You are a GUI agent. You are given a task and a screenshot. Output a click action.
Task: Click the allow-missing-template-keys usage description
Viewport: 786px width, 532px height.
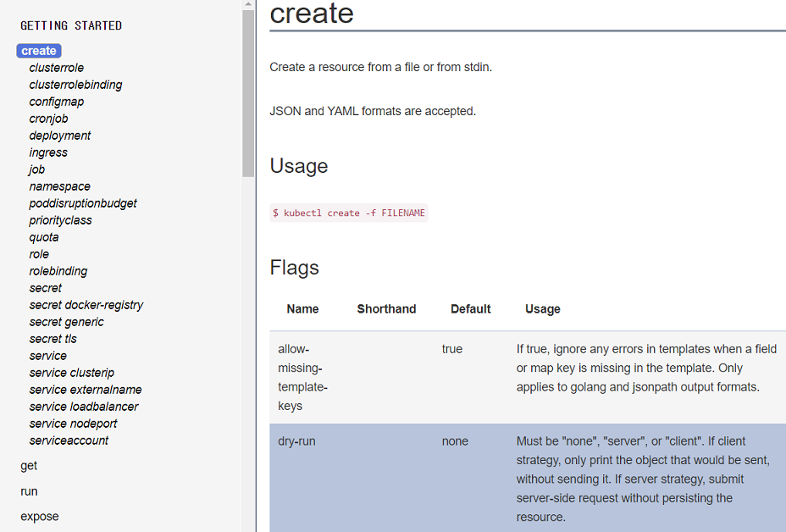(646, 368)
